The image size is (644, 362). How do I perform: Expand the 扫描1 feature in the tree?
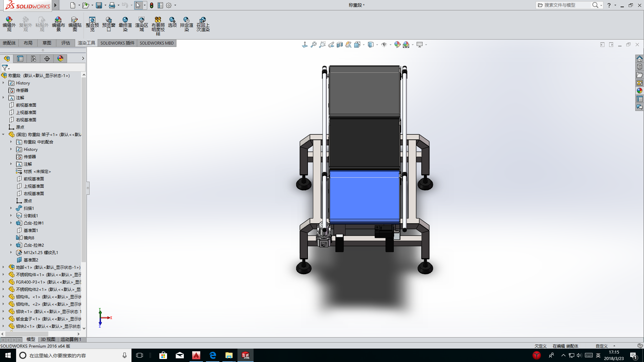[11, 208]
